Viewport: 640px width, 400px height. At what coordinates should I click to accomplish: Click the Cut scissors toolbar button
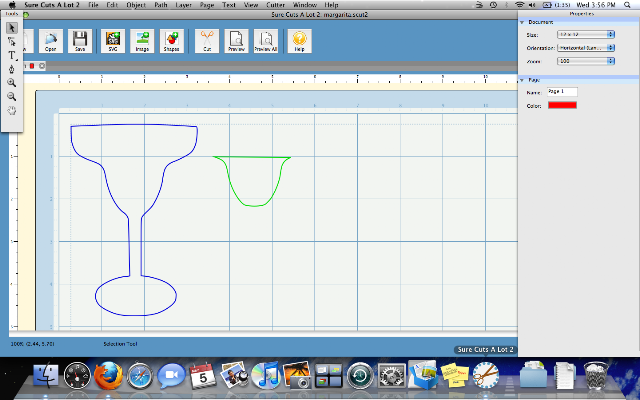pos(207,41)
